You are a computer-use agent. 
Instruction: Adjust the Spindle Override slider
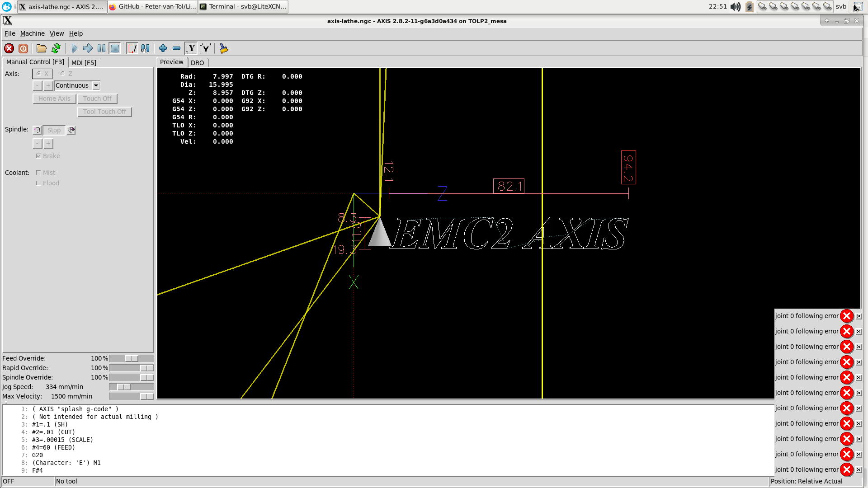tap(132, 378)
